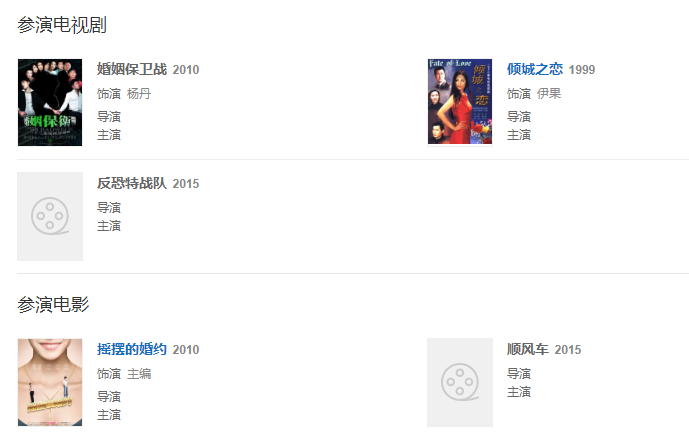Select the 反恐特战队 title

point(132,183)
